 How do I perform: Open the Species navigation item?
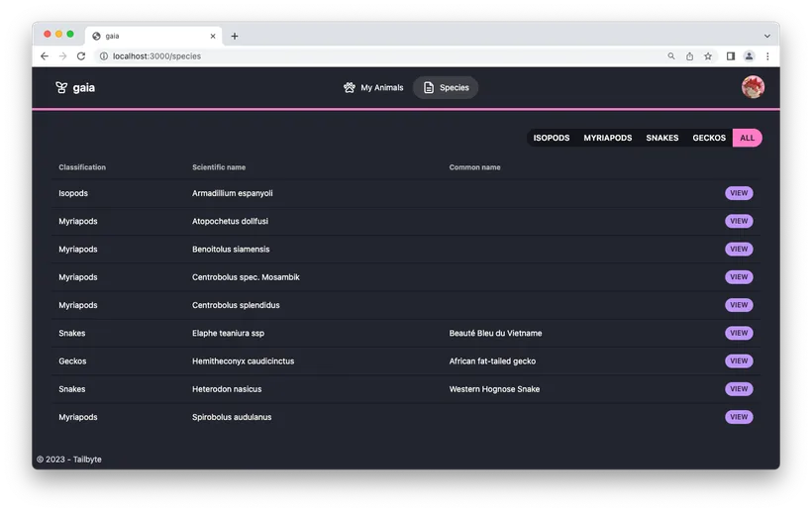[446, 87]
